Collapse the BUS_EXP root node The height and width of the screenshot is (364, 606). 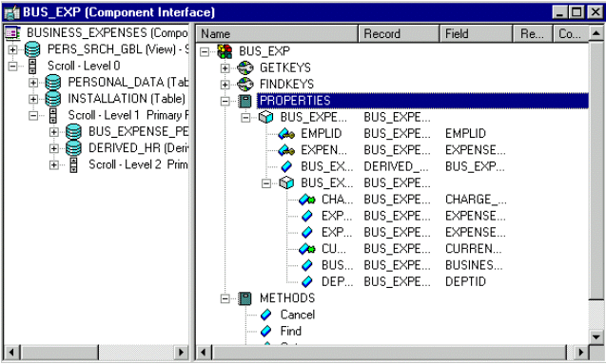point(205,51)
